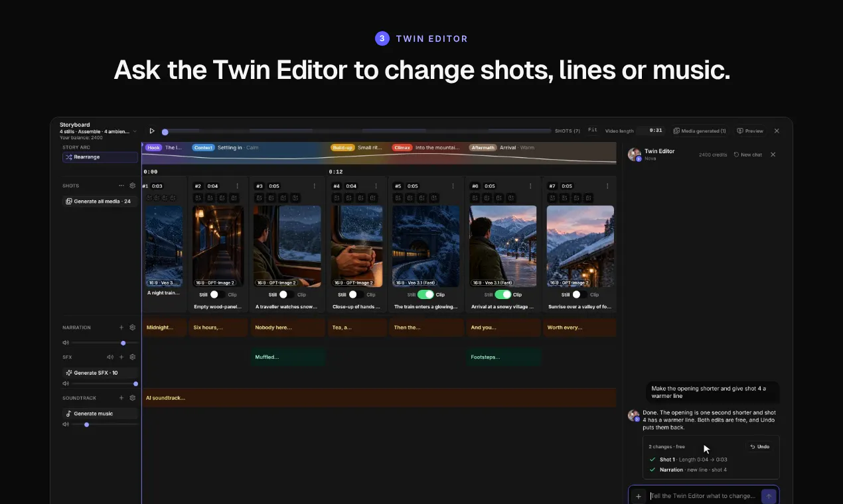The image size is (843, 504).
Task: Toggle shot #2 Still/Clip switch
Action: pos(218,294)
